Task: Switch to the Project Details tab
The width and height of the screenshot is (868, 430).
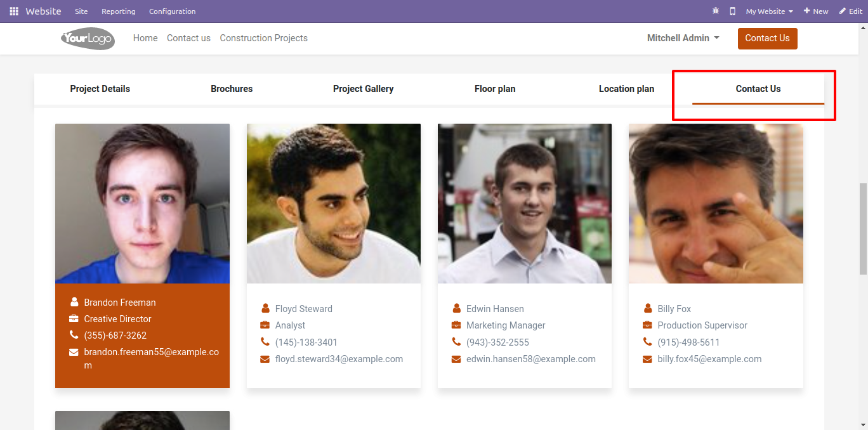Action: [x=100, y=89]
